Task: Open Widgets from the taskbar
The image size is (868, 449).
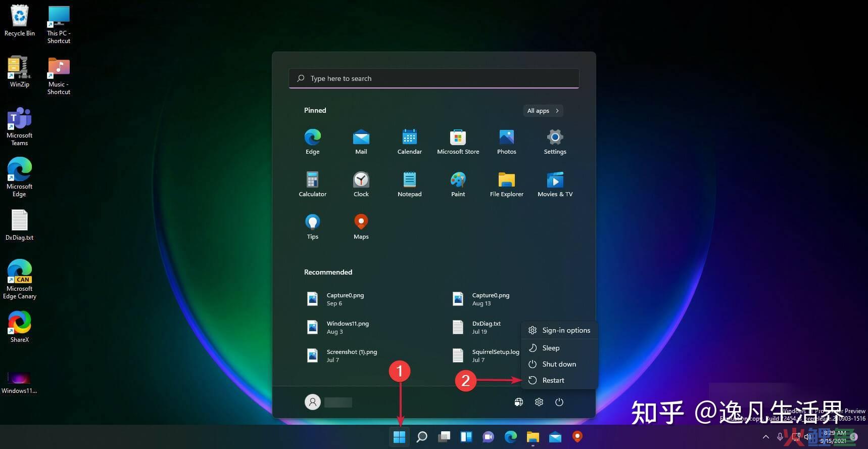Action: point(466,436)
